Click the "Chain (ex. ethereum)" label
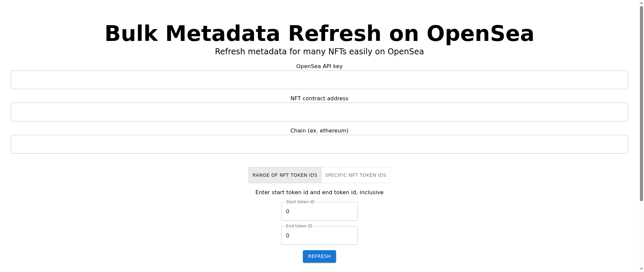This screenshot has height=272, width=644. tap(319, 131)
